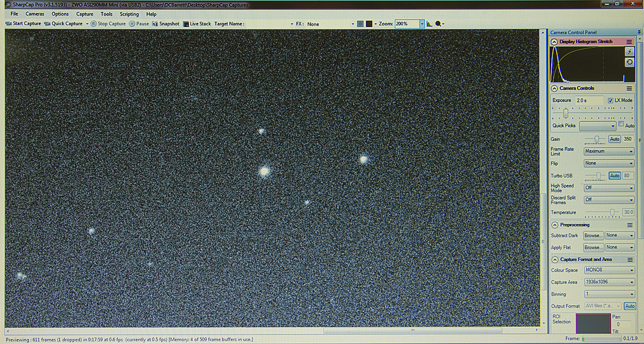Screen dimensions: 644x344
Task: Click the SharpCap app icon in the title bar
Action: (x=8, y=5)
